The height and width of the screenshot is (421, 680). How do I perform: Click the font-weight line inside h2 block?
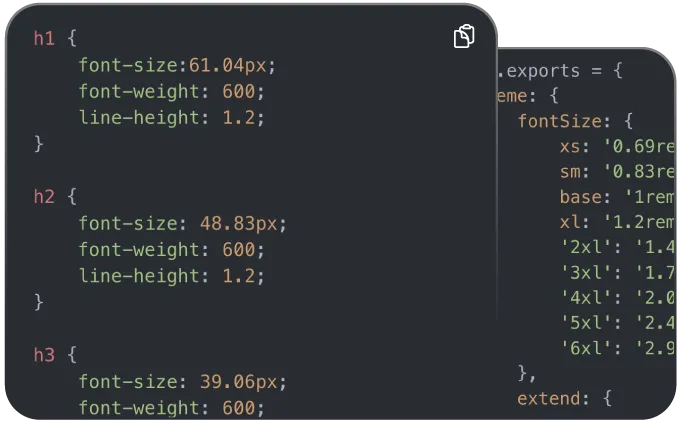[171, 250]
